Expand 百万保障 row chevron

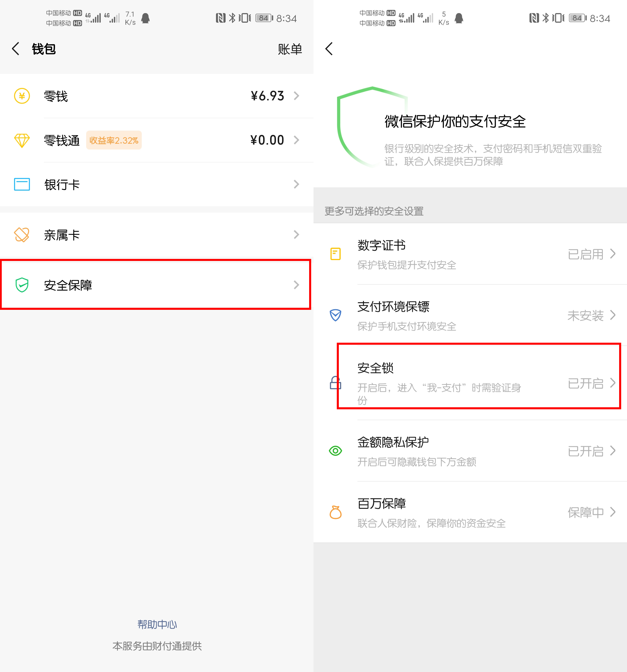(613, 512)
